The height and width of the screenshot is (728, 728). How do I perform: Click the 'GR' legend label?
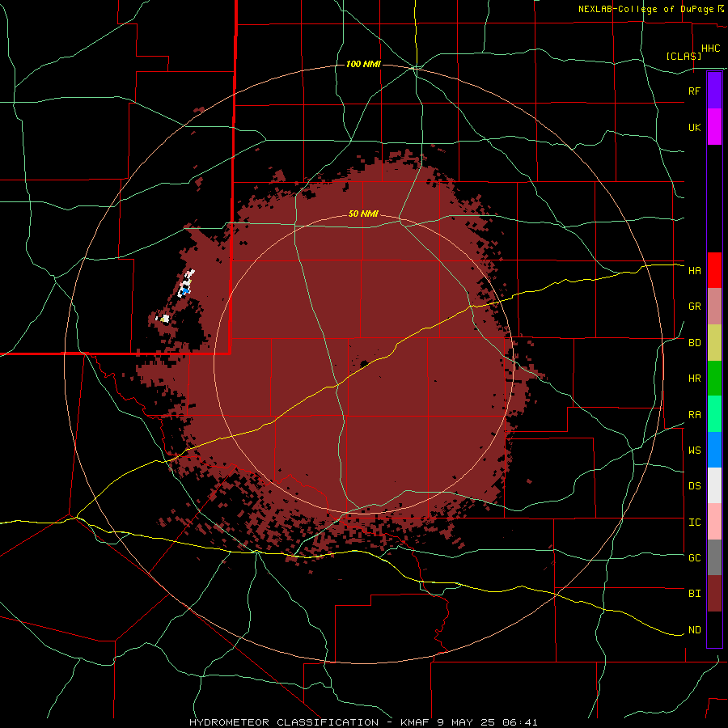tap(694, 307)
